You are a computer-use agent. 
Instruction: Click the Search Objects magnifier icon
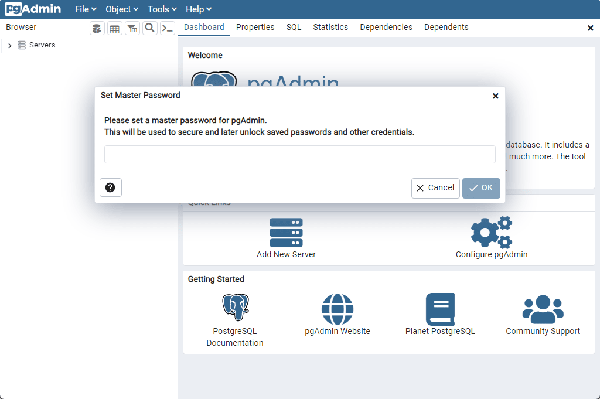coord(150,28)
